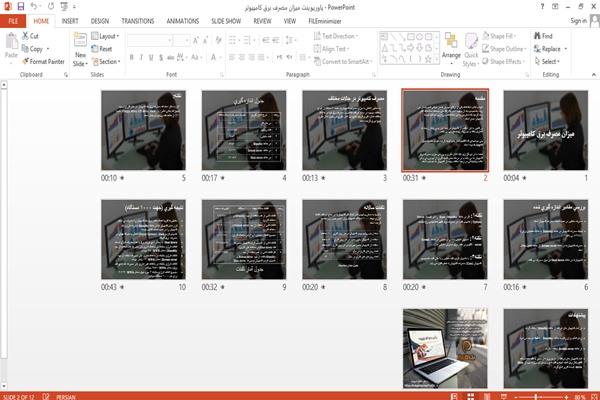The height and width of the screenshot is (400, 600).
Task: Click the zoom out minus button
Action: [x=515, y=397]
